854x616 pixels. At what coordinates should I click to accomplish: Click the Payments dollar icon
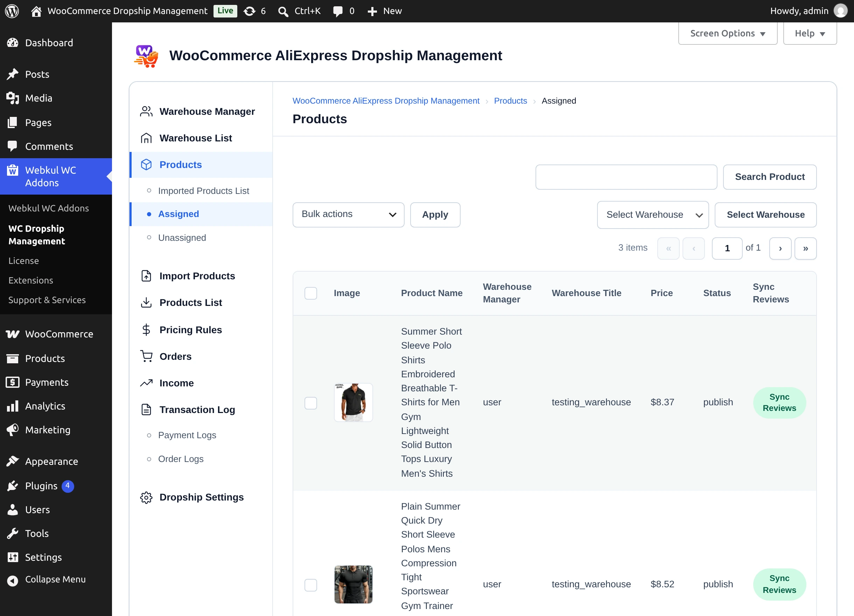[13, 382]
